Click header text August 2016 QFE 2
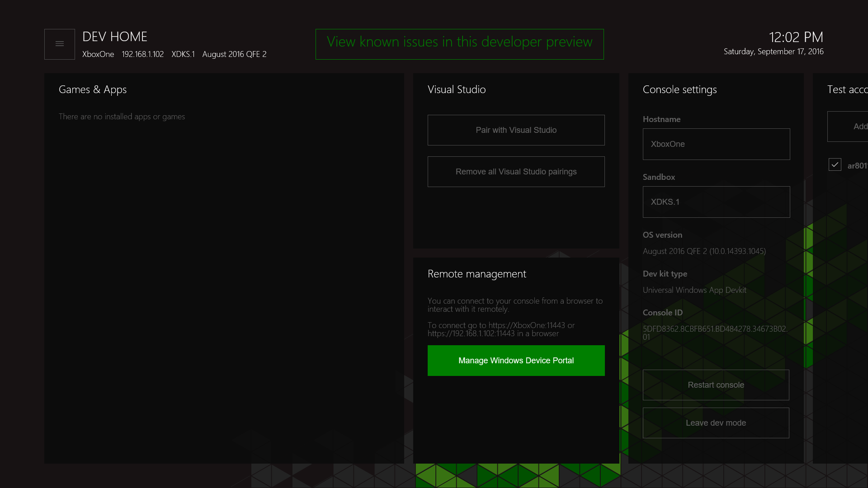868x488 pixels. pyautogui.click(x=234, y=54)
